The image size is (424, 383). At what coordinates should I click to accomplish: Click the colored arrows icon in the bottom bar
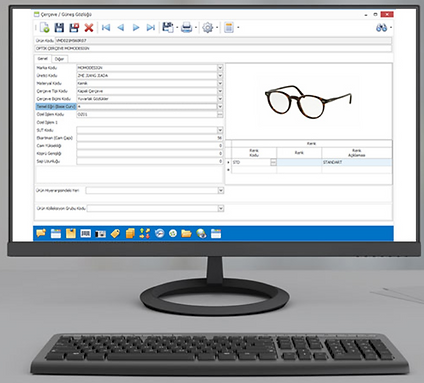[x=145, y=233]
